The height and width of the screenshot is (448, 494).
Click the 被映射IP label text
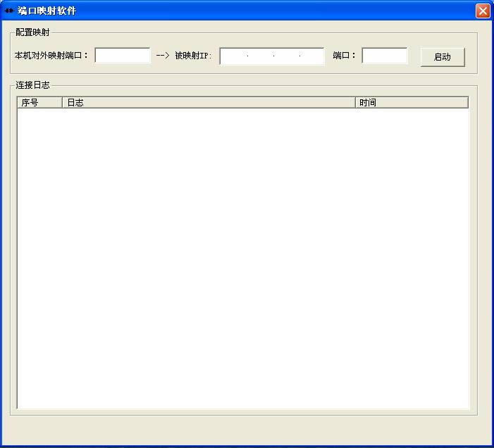coord(193,56)
